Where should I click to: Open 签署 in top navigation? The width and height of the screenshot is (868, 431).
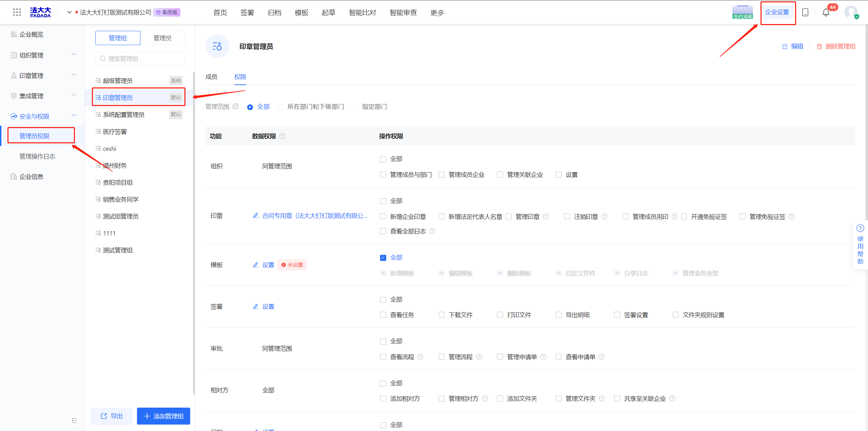click(247, 13)
